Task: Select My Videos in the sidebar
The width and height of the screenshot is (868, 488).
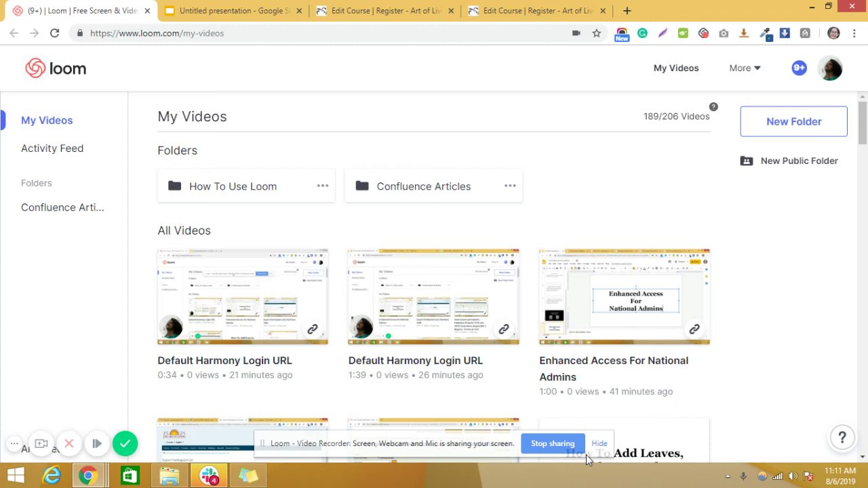Action: [x=47, y=120]
